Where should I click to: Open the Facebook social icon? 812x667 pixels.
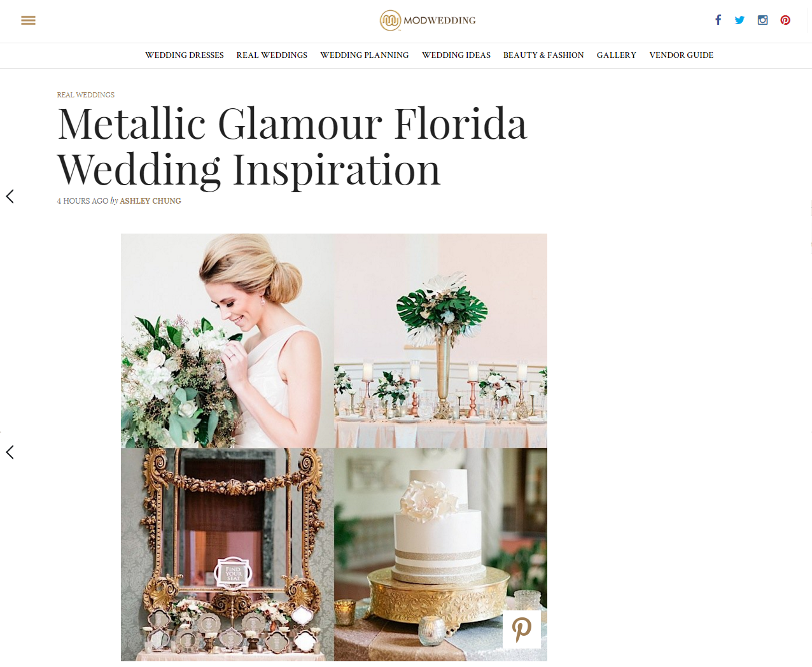click(718, 20)
